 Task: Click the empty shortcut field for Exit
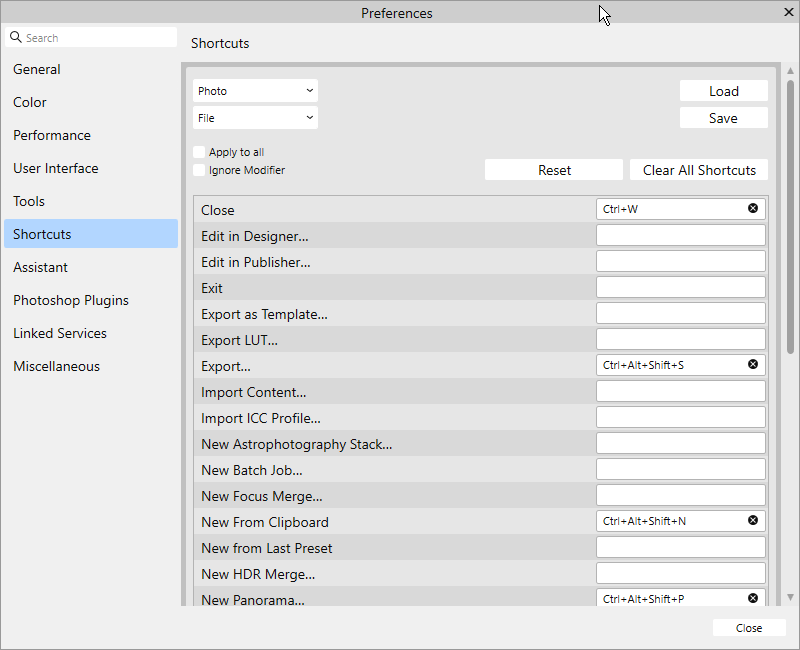pyautogui.click(x=680, y=286)
